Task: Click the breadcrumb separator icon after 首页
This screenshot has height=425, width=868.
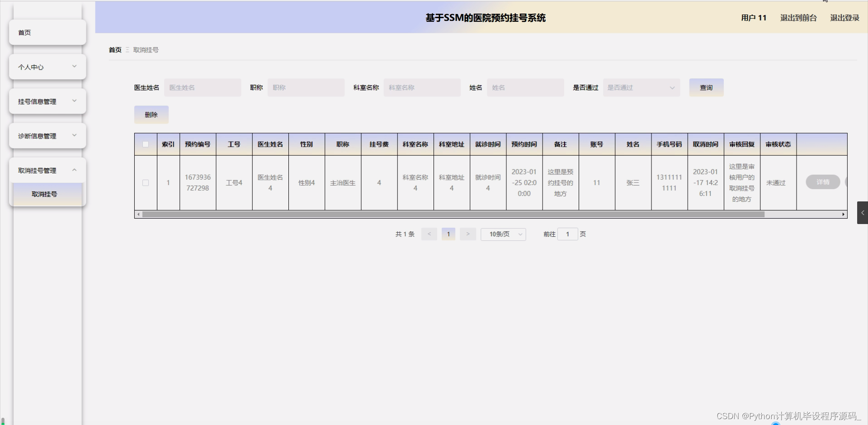Action: click(x=127, y=50)
